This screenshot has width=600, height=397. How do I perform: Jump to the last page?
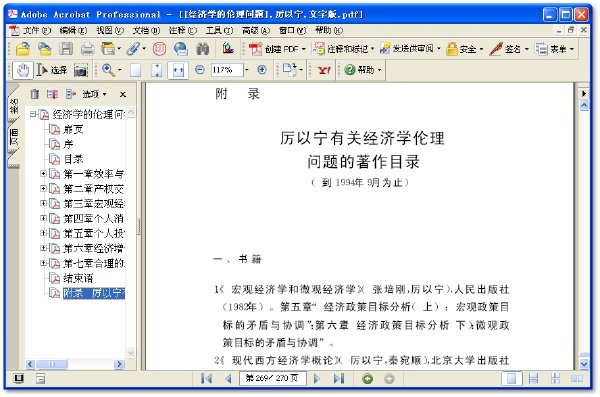[x=339, y=379]
